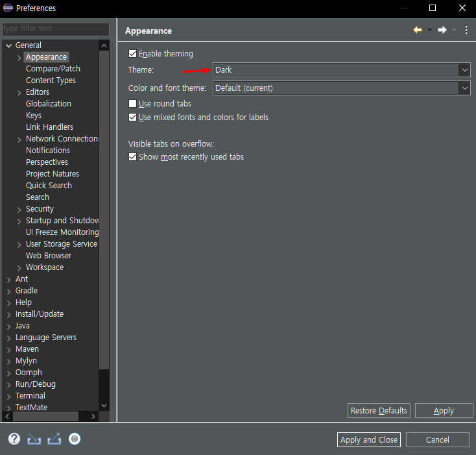Open UI Freeze Monitoring page
The image size is (476, 455).
62,232
